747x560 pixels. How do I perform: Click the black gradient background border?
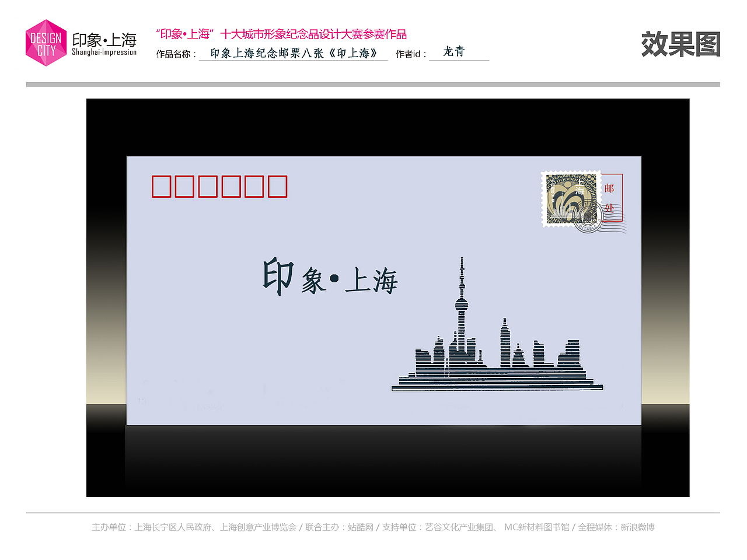pyautogui.click(x=105, y=292)
